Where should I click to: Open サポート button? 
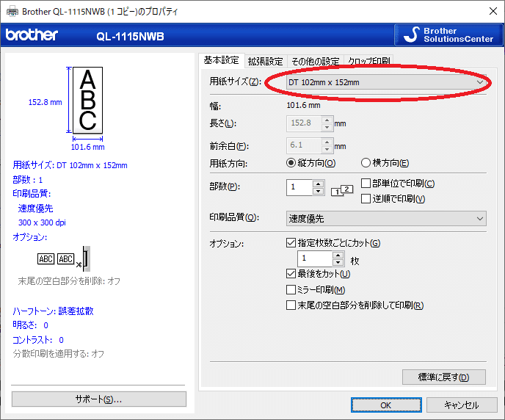tap(99, 399)
